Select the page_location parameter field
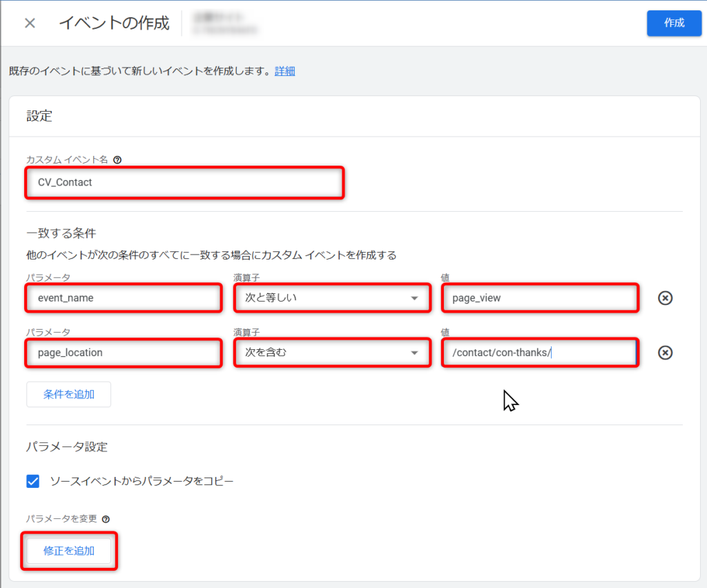This screenshot has height=588, width=707. (124, 353)
